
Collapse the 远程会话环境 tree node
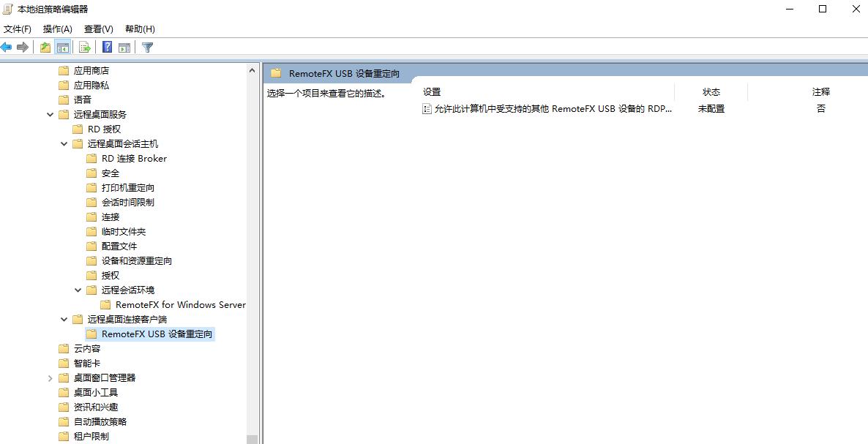pyautogui.click(x=78, y=290)
